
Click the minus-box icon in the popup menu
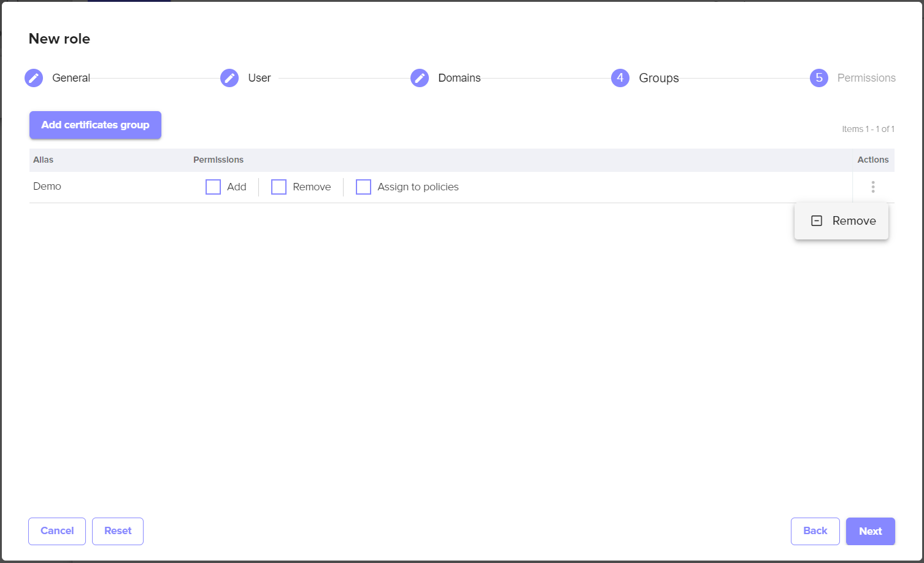point(817,221)
